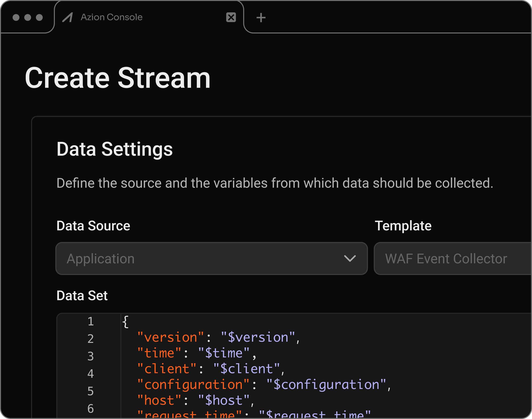Click line number 1 in the editor gutter
Viewport: 532px width, 419px height.
click(x=90, y=321)
